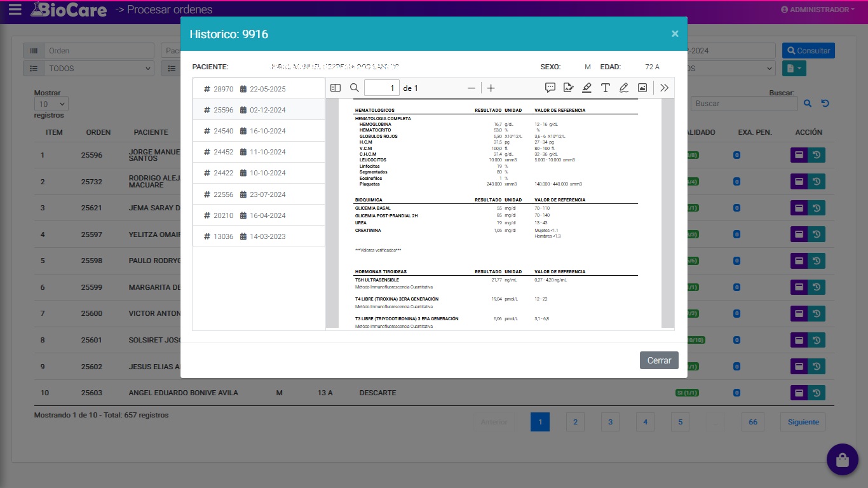Expand more PDF toolbar tools
Screen dimensions: 868x488
point(665,88)
